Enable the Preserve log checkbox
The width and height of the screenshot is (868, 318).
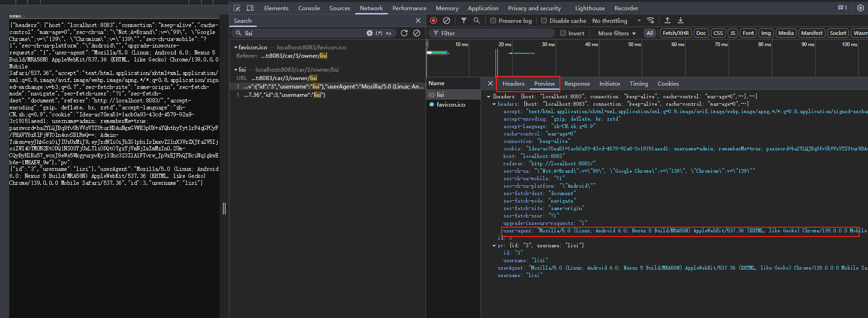pyautogui.click(x=493, y=20)
